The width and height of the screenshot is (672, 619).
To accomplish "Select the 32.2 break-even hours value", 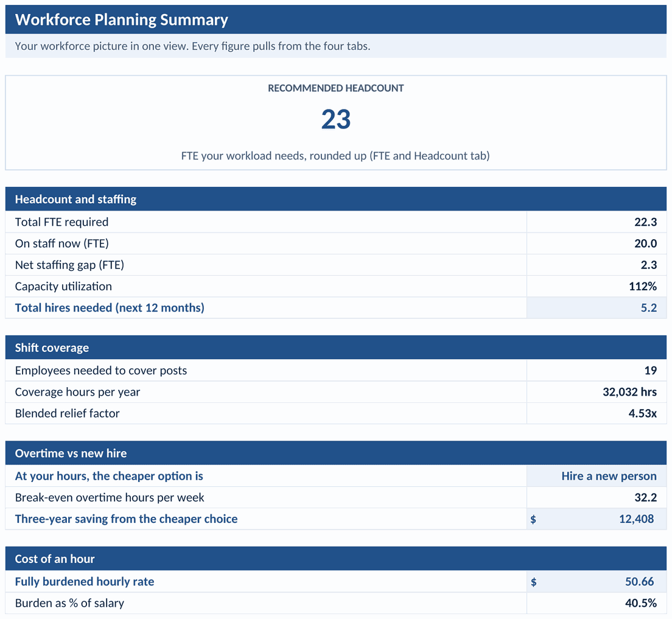I will 645,497.
